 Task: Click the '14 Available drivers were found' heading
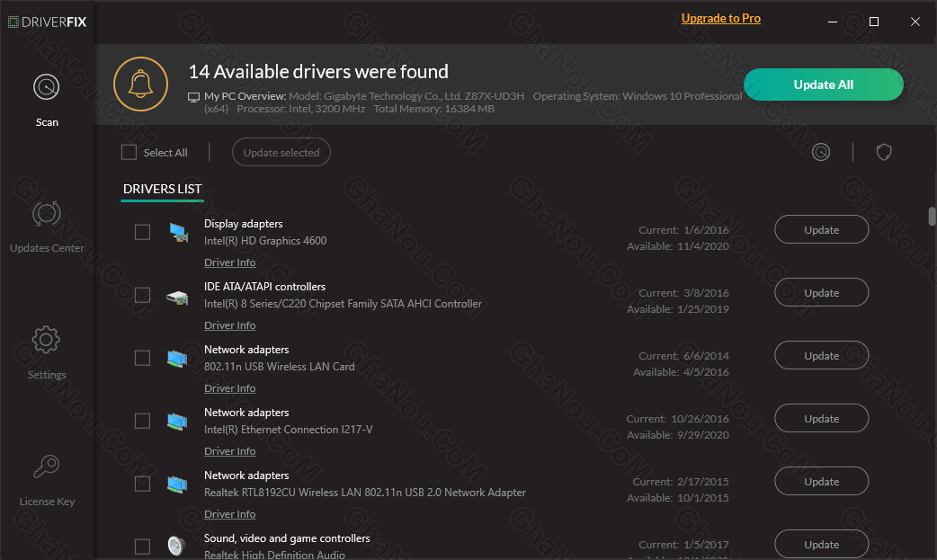point(318,72)
